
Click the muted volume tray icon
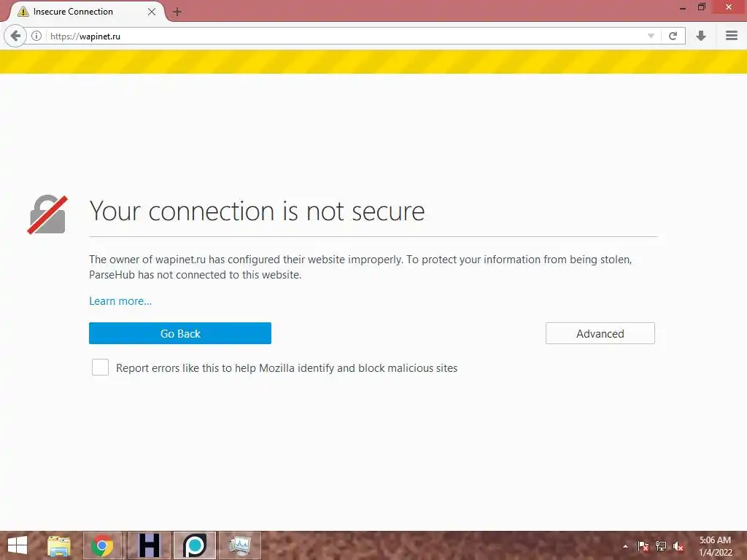point(678,546)
